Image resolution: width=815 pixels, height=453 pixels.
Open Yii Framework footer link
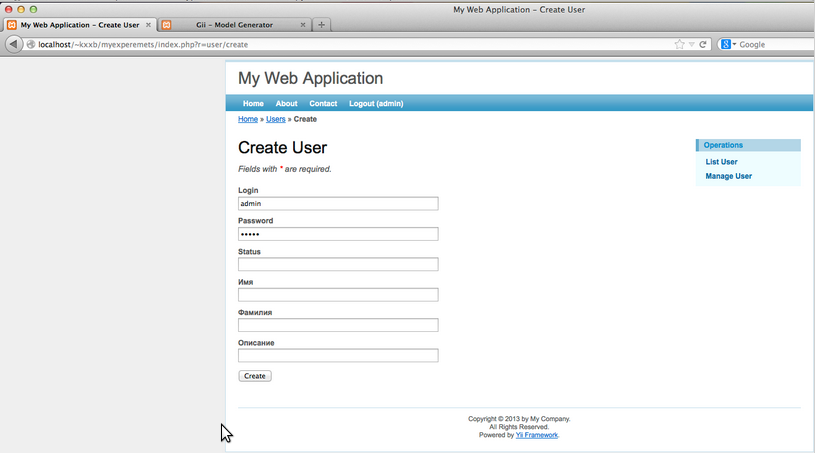point(536,435)
